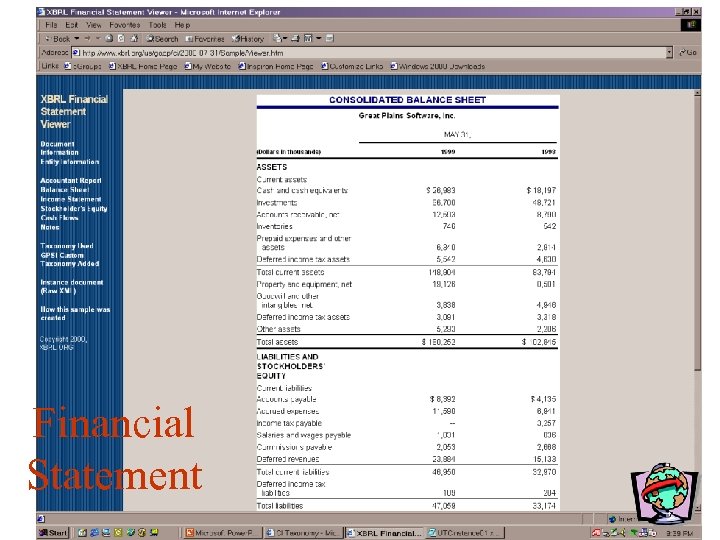Switch to the UTCreference taskbar window
720x540 pixels.
(x=465, y=533)
